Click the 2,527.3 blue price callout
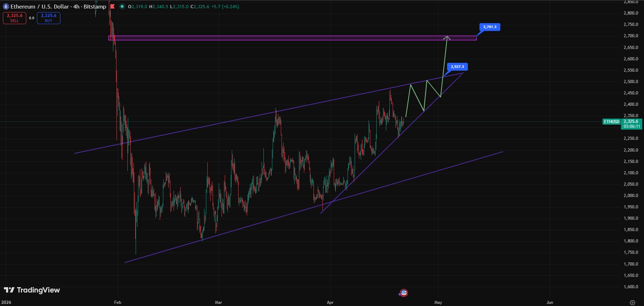Image resolution: width=644 pixels, height=306 pixels. 457,67
